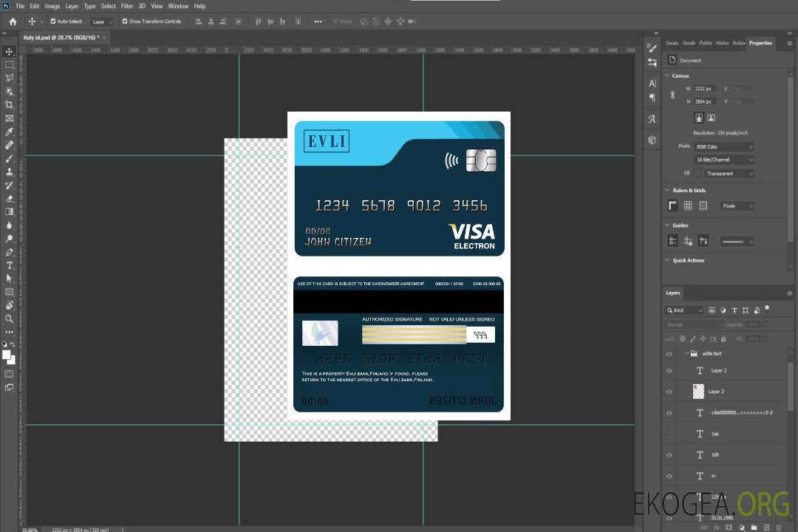Click the Home icon in options bar
Screen dimensions: 798x532
coord(13,21)
